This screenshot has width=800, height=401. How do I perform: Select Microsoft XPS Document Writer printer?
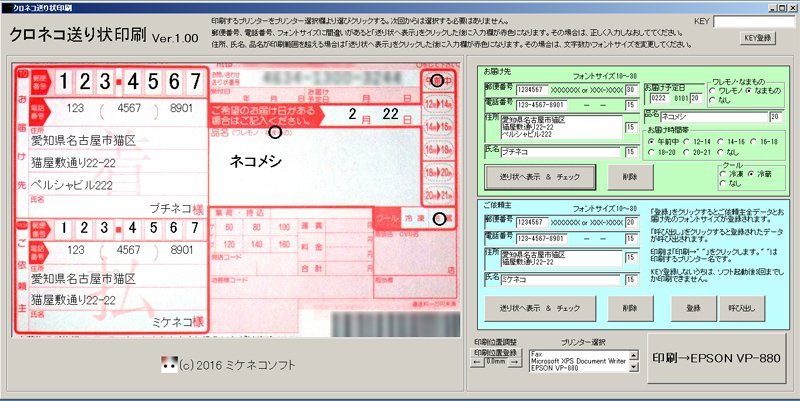coord(584,361)
